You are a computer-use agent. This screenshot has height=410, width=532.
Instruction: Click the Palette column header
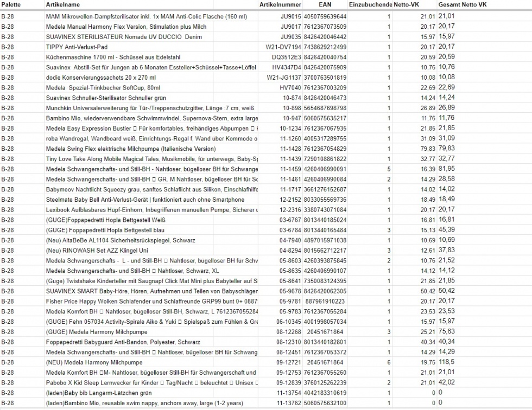(11, 4)
